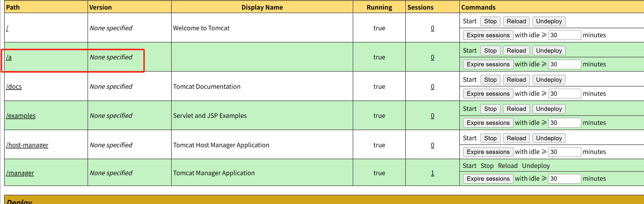Expire sessions for the /a application
Screen dimensions: 644x204
pos(488,64)
